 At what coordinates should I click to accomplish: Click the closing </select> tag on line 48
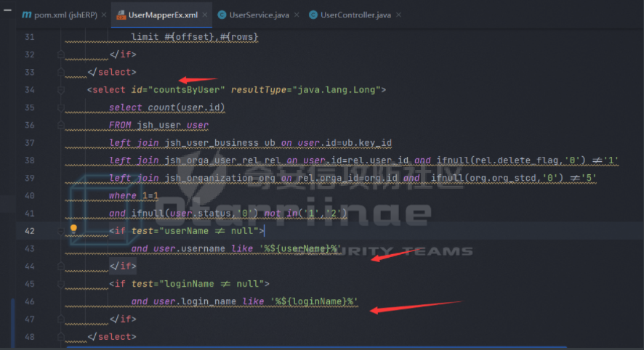click(x=112, y=337)
